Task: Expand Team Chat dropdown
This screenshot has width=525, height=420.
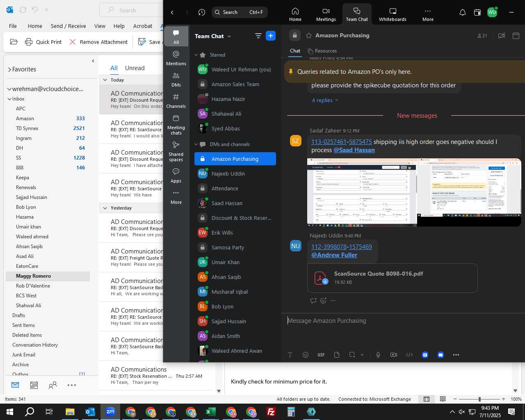Action: (229, 36)
